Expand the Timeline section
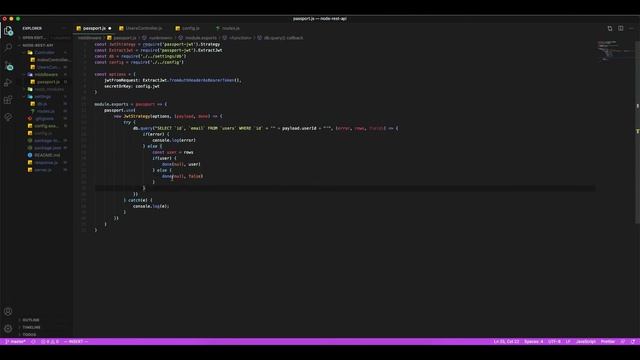 (31, 327)
